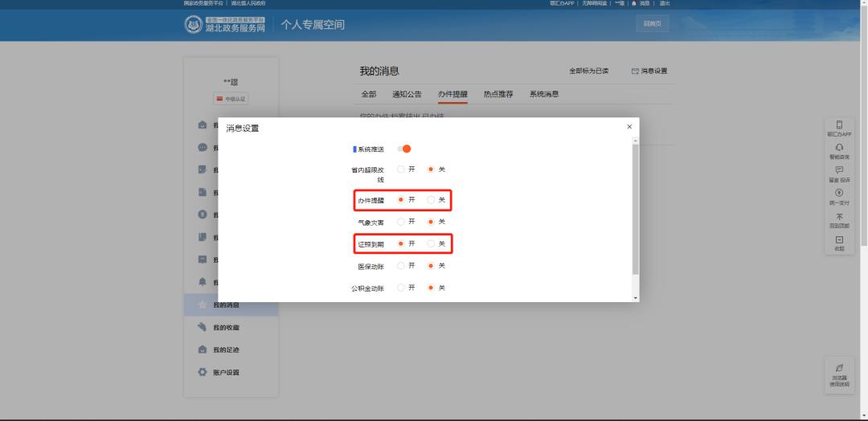Close the 消息设置 dialog
The height and width of the screenshot is (421, 868).
coord(629,127)
